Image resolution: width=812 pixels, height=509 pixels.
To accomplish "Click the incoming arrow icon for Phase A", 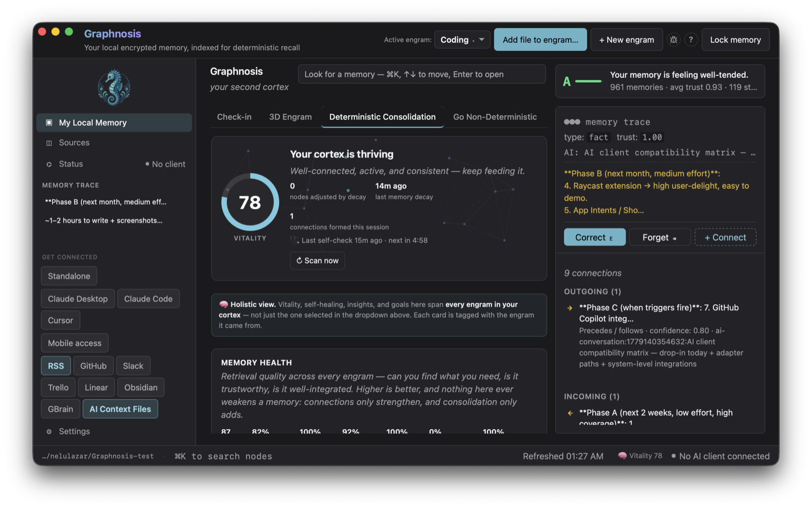I will [570, 413].
